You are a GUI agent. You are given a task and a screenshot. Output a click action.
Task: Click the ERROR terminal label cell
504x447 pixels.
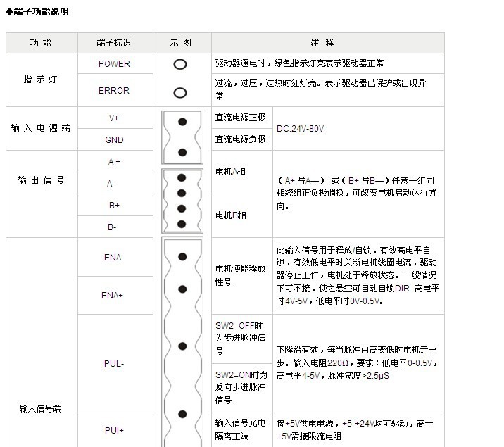[x=114, y=91]
